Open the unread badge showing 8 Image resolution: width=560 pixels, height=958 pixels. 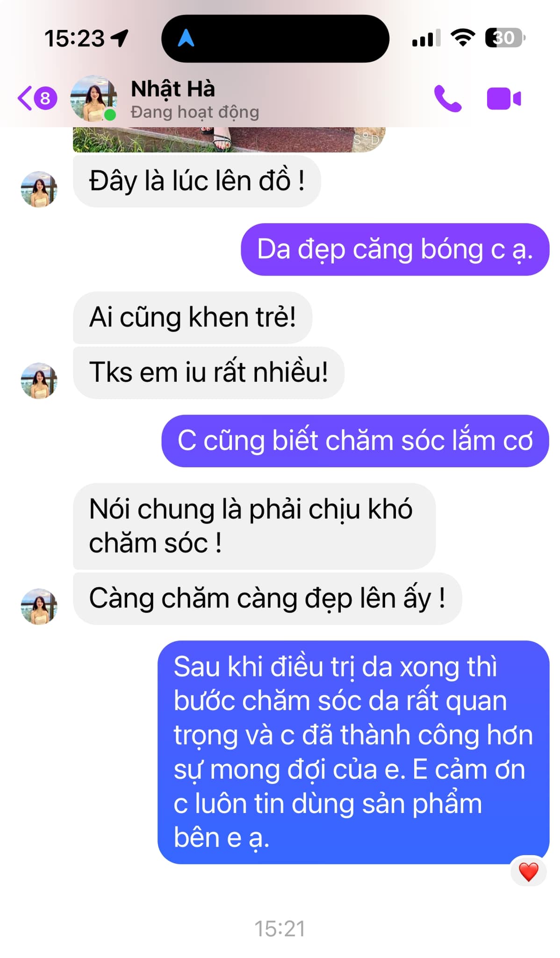(x=45, y=98)
